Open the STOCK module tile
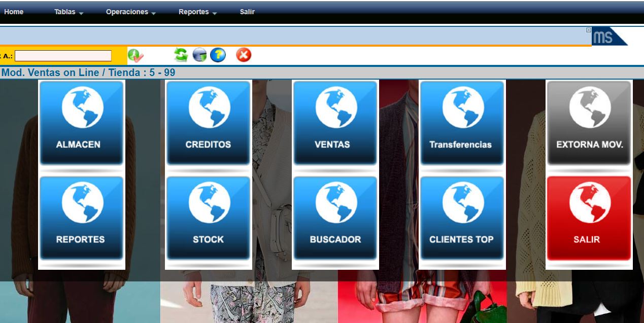 pos(208,218)
